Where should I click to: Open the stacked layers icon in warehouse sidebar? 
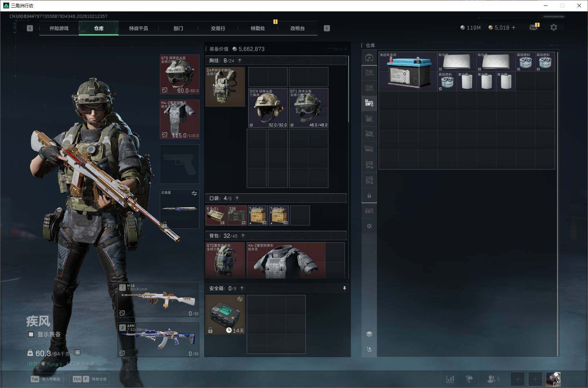point(369,334)
